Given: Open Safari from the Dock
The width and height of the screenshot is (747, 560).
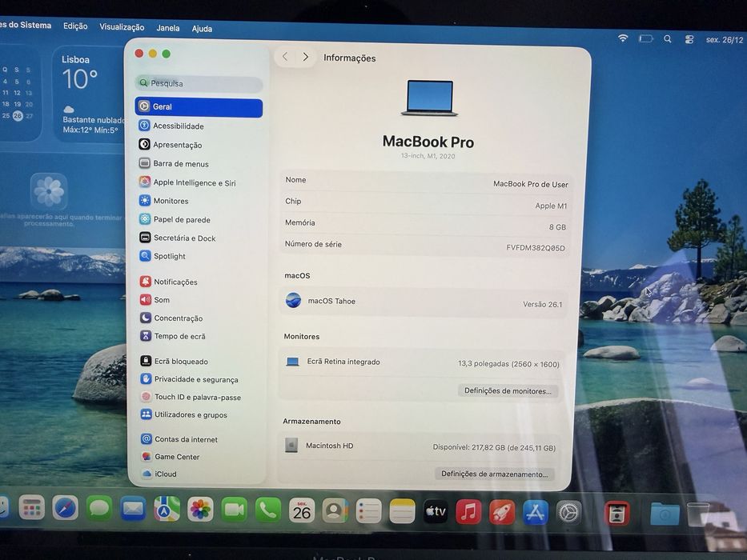Looking at the screenshot, I should [66, 508].
